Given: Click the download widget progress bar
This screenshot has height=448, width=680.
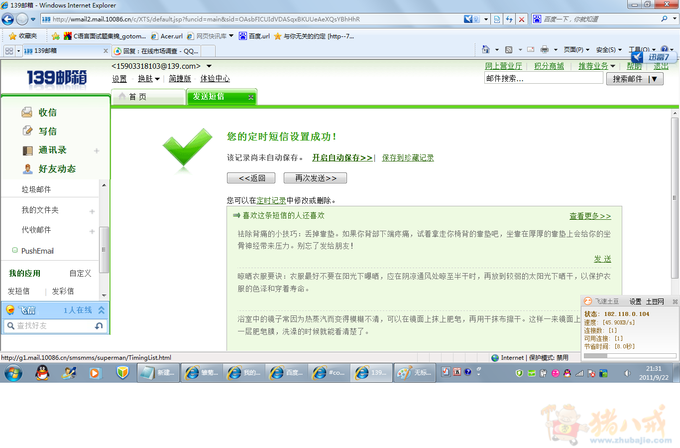Looking at the screenshot, I should click(x=629, y=356).
